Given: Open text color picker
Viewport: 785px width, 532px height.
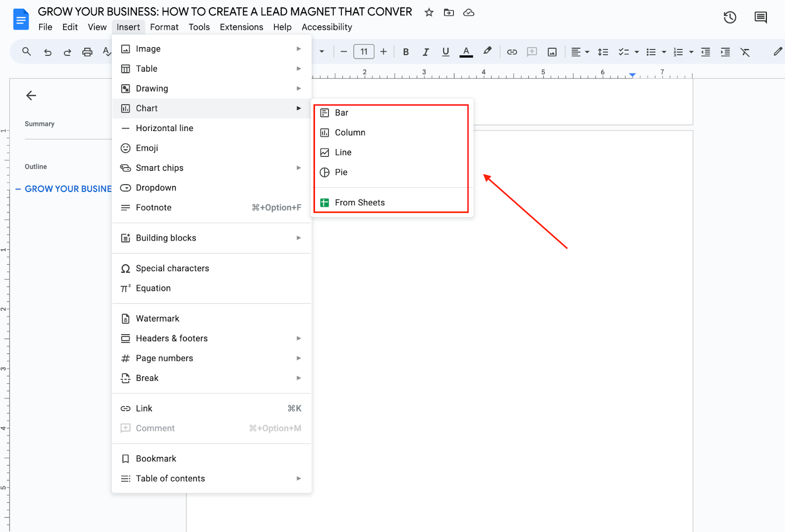Looking at the screenshot, I should 466,52.
